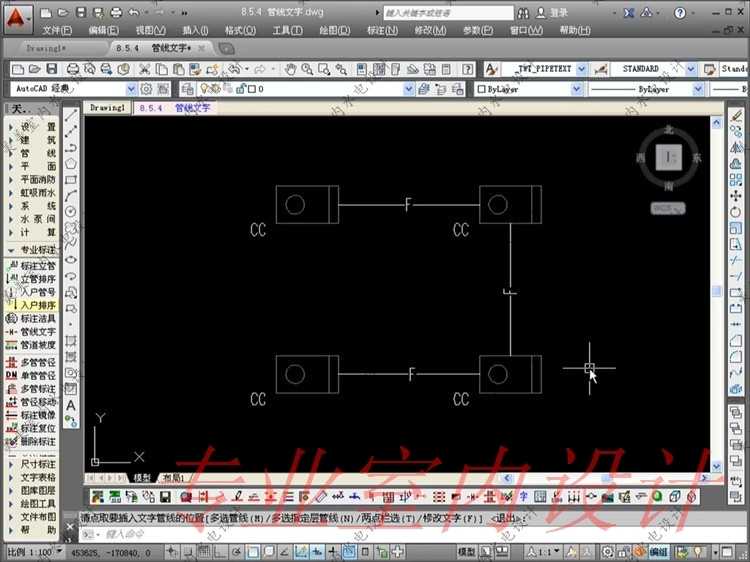Select the Multiline Text A tool

pos(71,406)
